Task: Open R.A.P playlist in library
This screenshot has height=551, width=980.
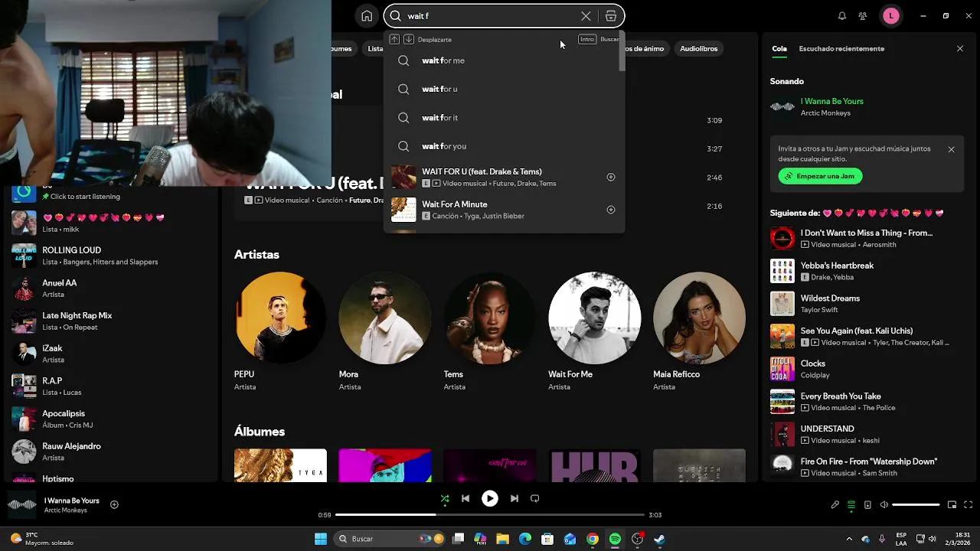Action: [111, 386]
